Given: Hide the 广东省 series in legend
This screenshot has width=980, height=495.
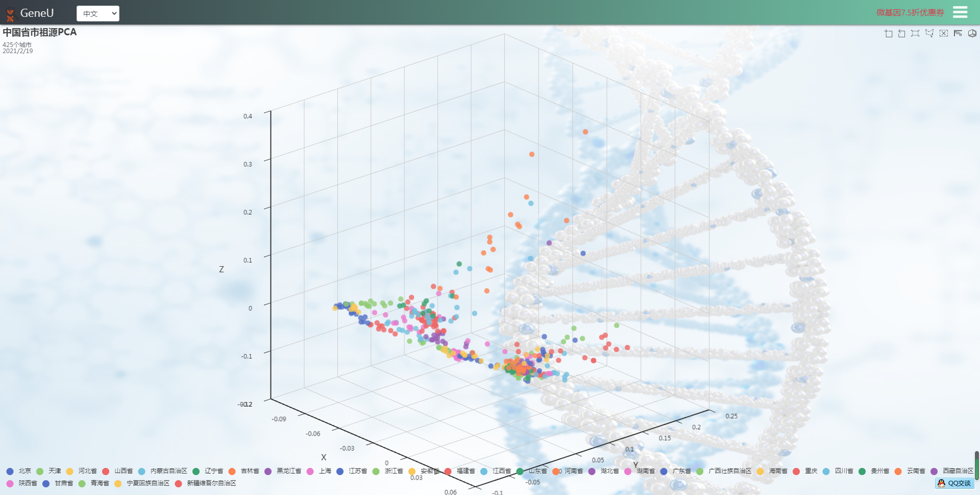Looking at the screenshot, I should 676,471.
